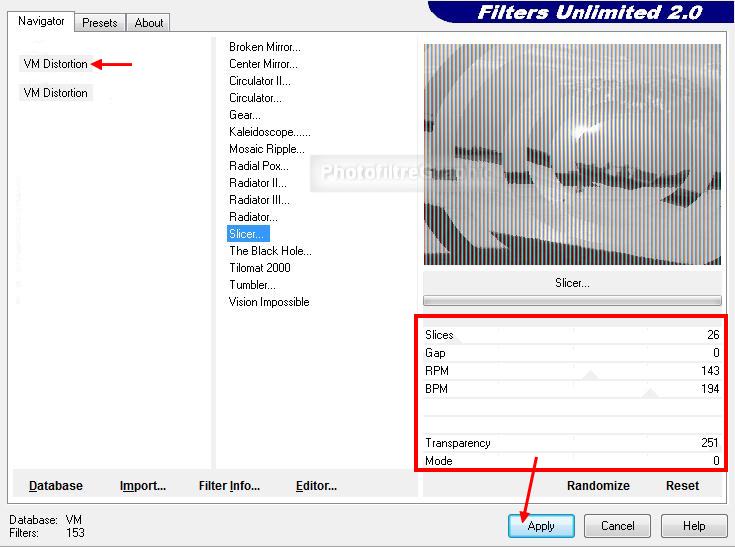Choose the Tilomat 2000 filter

tap(260, 268)
